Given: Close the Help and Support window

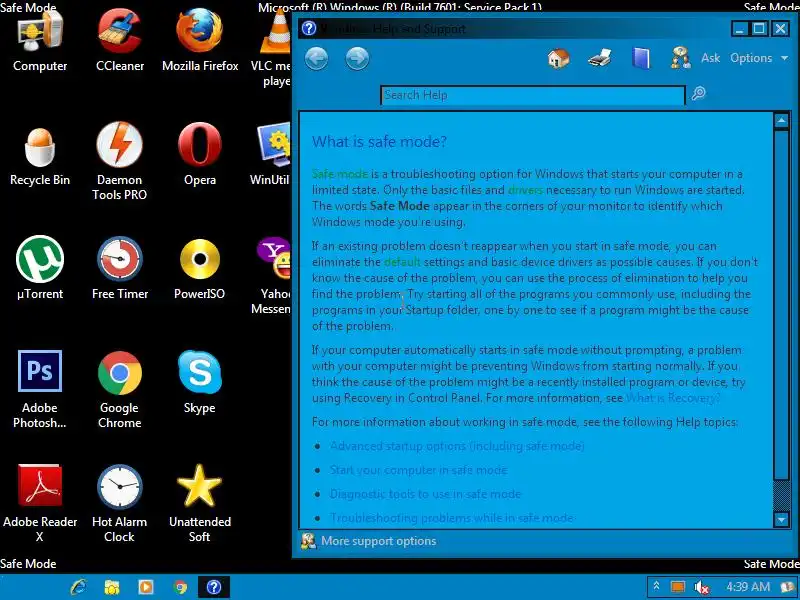Looking at the screenshot, I should 780,29.
